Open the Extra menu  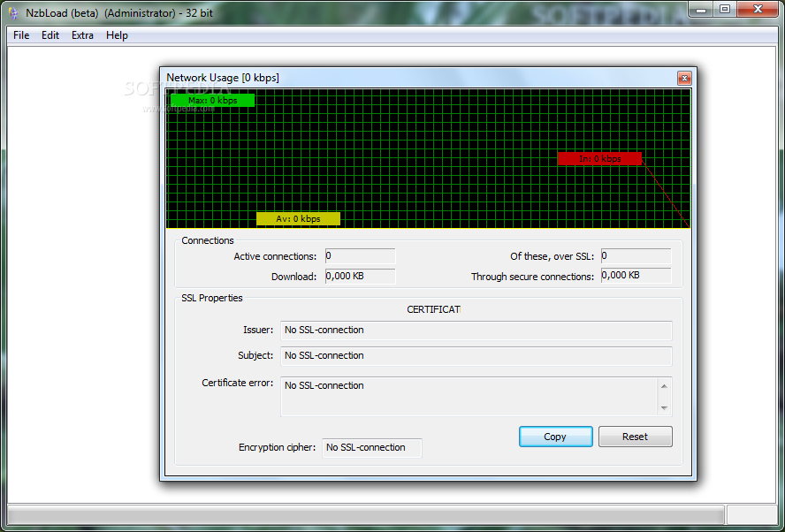[x=82, y=35]
